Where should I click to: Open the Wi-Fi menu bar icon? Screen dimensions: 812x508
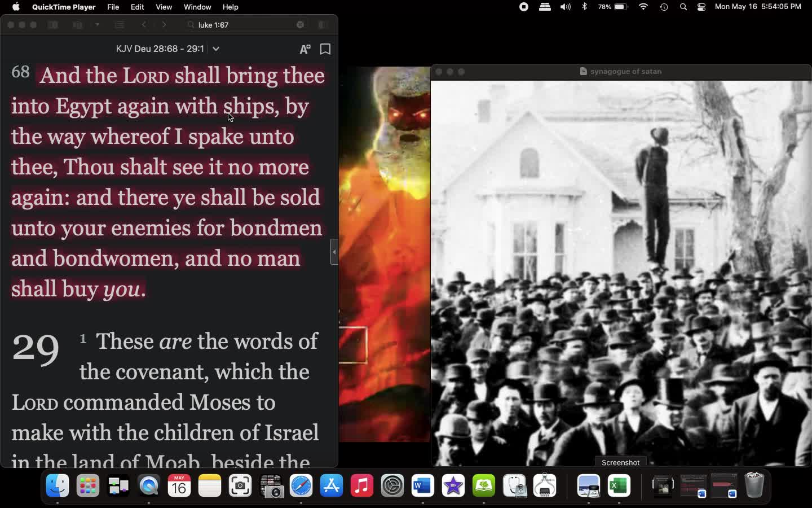tap(643, 7)
